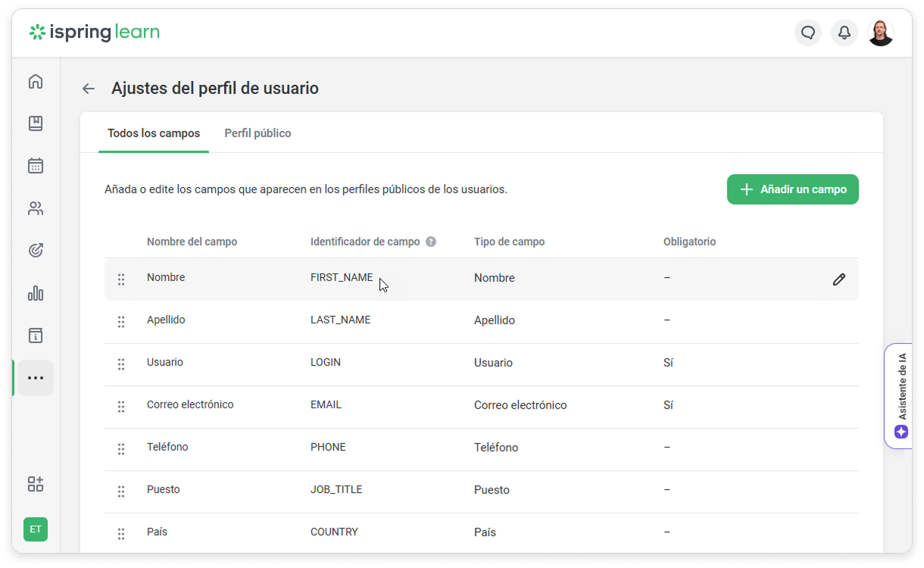This screenshot has width=924, height=568.
Task: Open the users icon in sidebar
Action: pos(36,208)
